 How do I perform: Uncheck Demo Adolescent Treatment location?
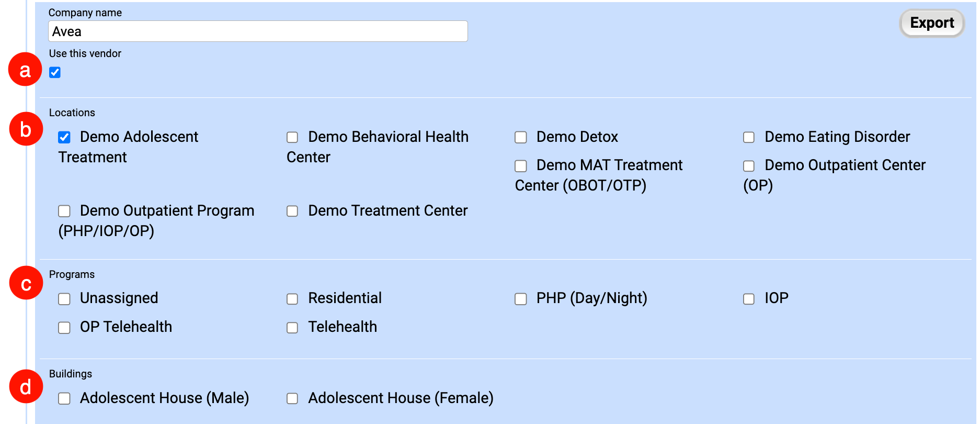[64, 137]
